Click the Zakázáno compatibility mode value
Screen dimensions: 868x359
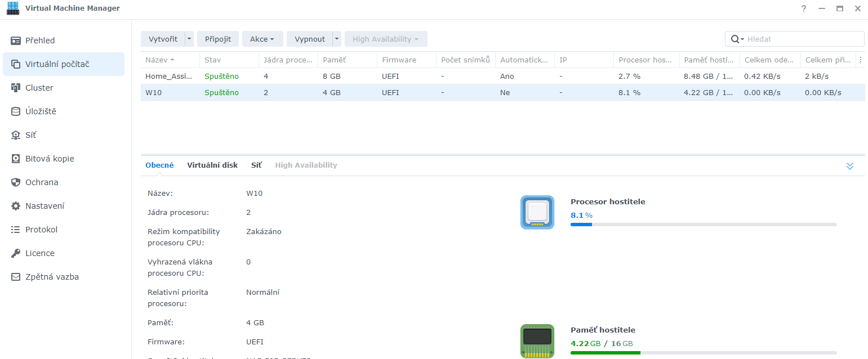(x=264, y=231)
